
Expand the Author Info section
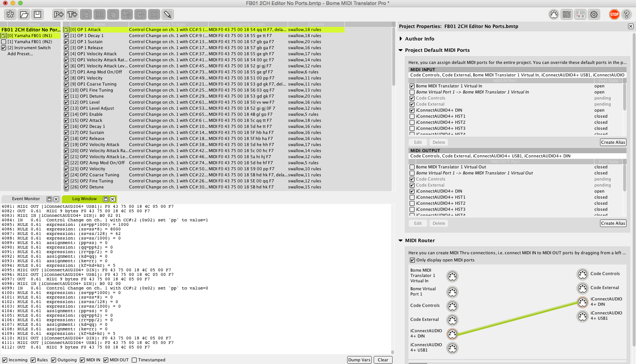pos(401,39)
